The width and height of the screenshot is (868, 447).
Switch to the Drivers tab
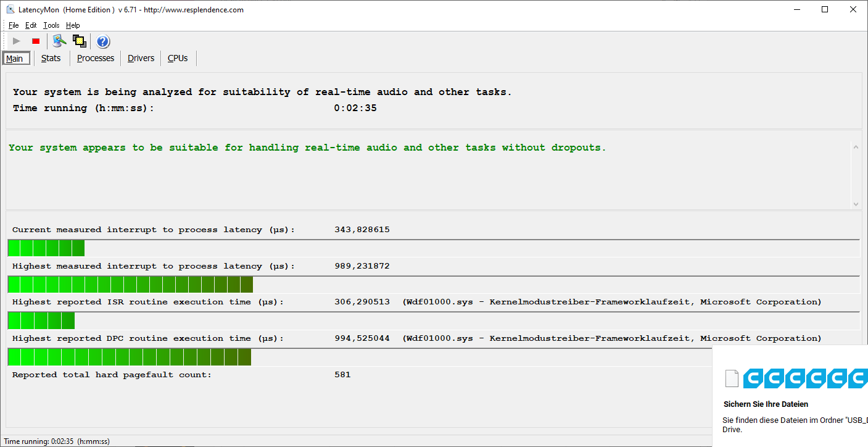pos(141,58)
